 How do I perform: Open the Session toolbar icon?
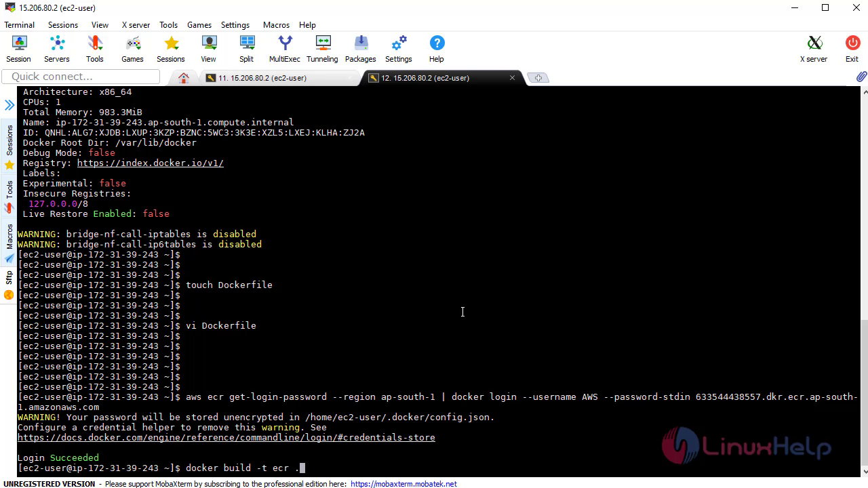click(x=18, y=49)
